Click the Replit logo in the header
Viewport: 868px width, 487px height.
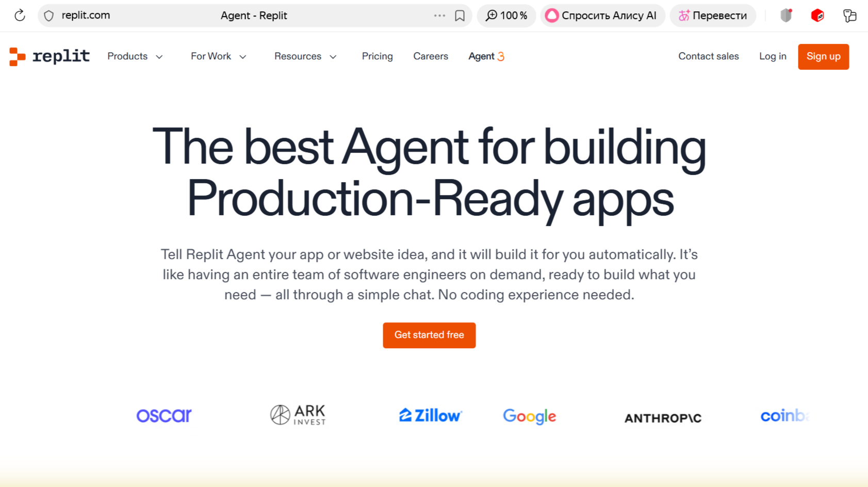click(50, 56)
